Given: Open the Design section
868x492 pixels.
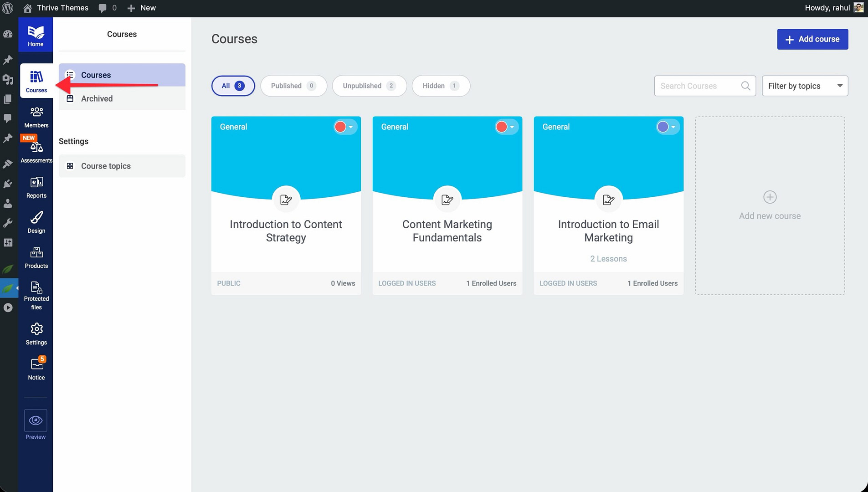Looking at the screenshot, I should [x=36, y=222].
